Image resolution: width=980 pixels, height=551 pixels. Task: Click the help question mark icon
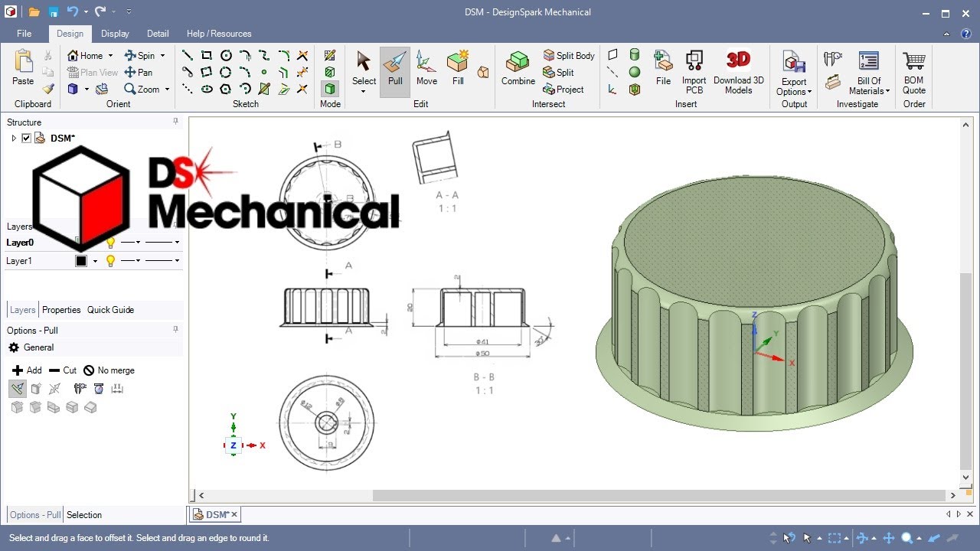[x=967, y=34]
